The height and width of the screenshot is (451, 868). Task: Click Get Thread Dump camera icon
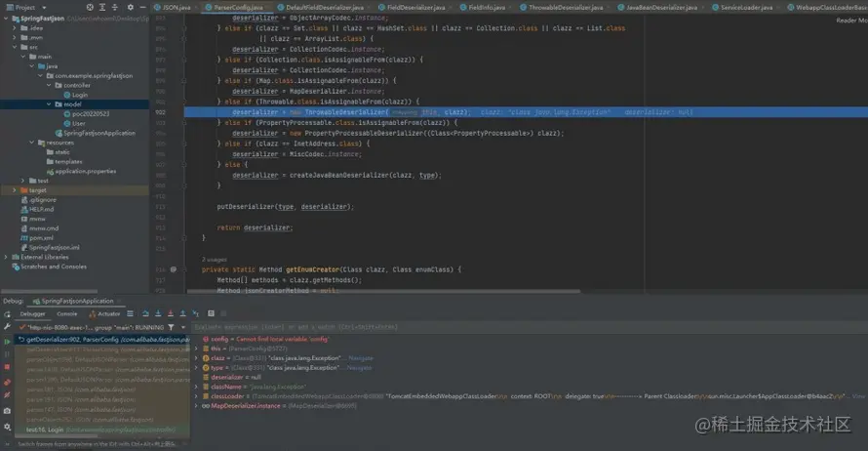click(7, 411)
